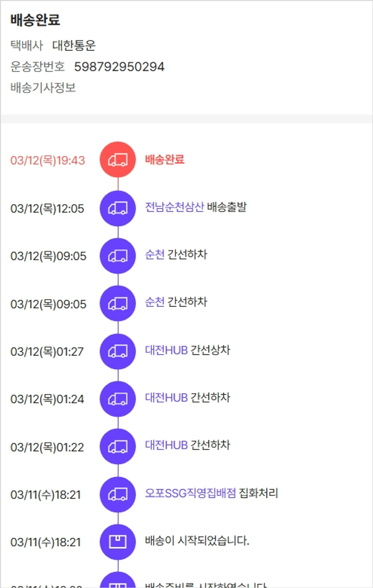Select the 03/12(목)01:27 timestamp

47,352
